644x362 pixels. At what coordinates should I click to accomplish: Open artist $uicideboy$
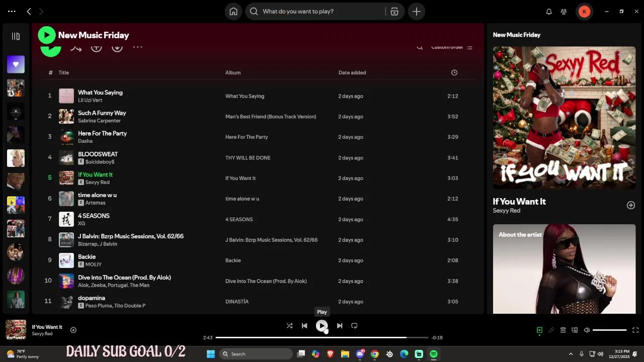click(100, 162)
